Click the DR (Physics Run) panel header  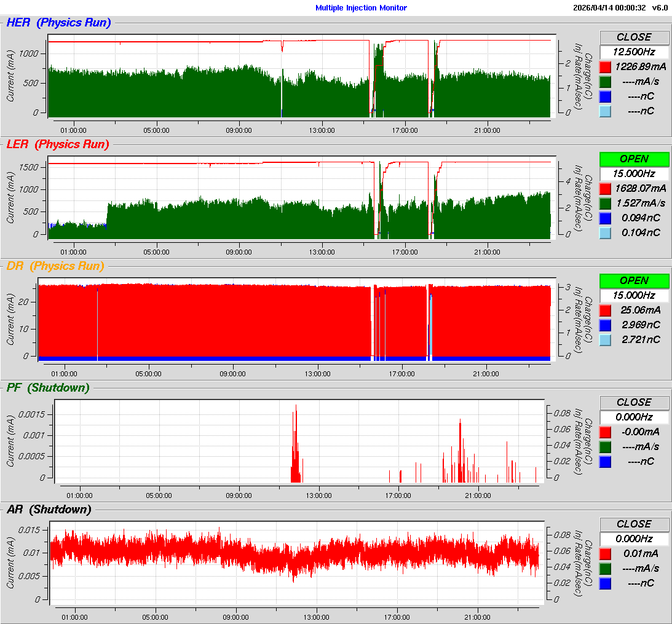pyautogui.click(x=55, y=266)
